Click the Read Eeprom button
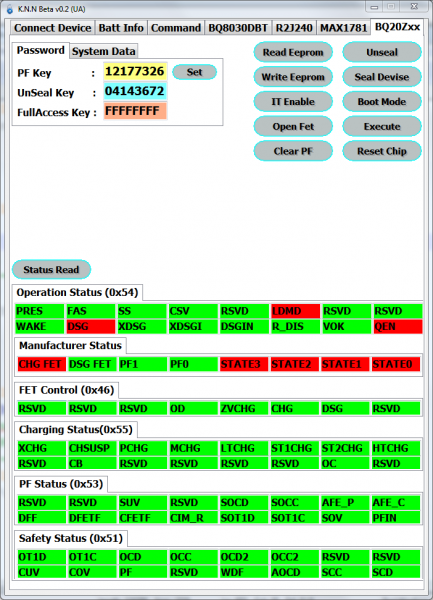The image size is (433, 600). coord(293,52)
